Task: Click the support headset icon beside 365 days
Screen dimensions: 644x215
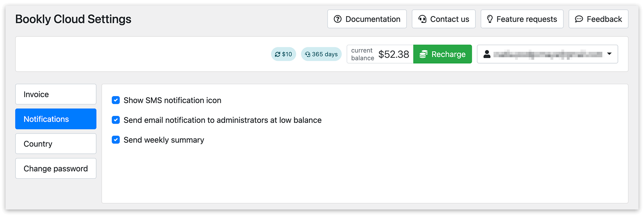Action: tap(307, 54)
